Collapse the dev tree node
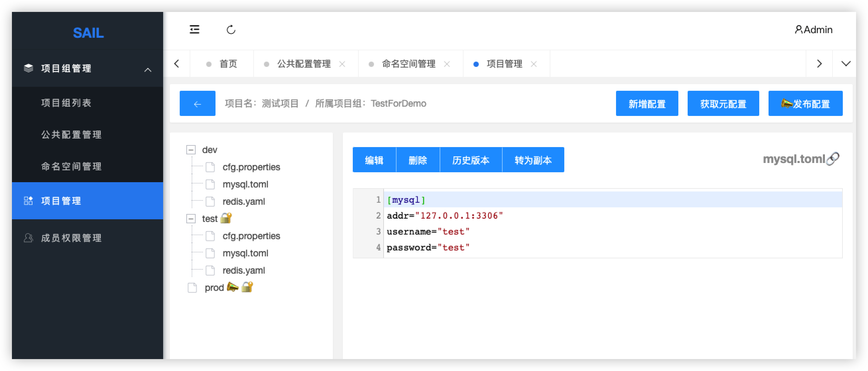 (x=191, y=149)
